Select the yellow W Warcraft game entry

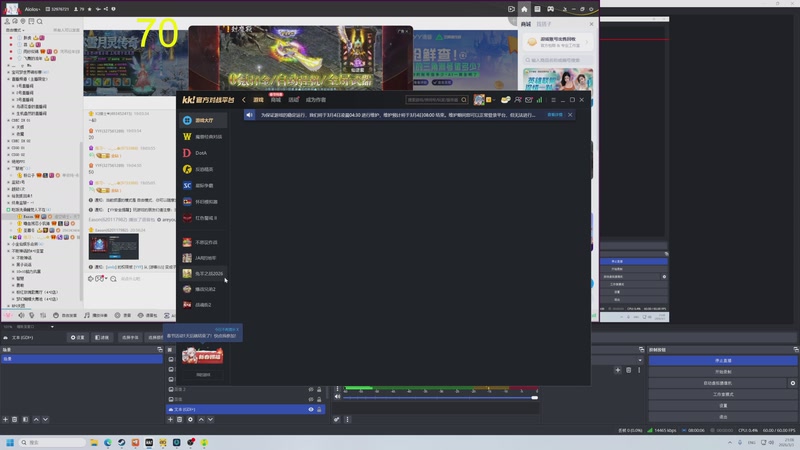coord(203,137)
